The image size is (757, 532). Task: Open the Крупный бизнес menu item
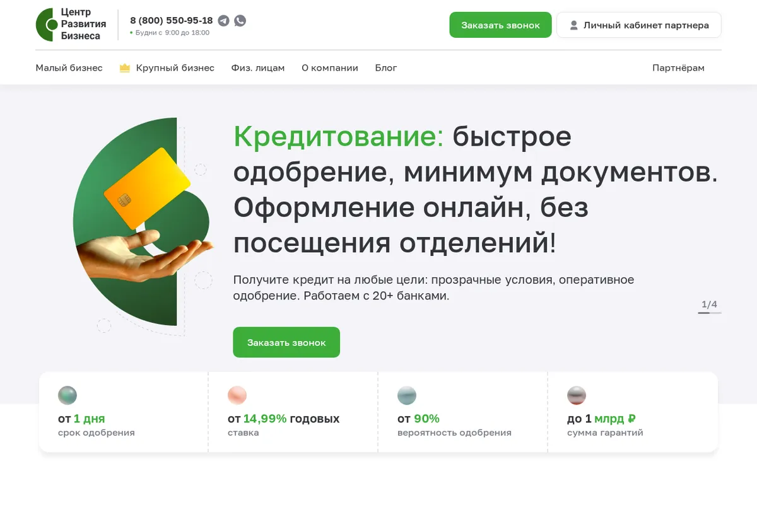(x=175, y=68)
